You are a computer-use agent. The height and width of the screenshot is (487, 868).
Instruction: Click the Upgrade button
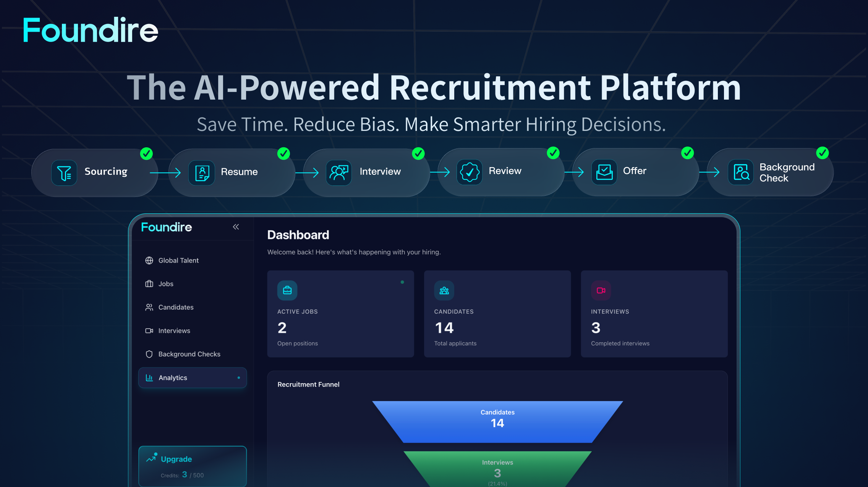point(176,459)
